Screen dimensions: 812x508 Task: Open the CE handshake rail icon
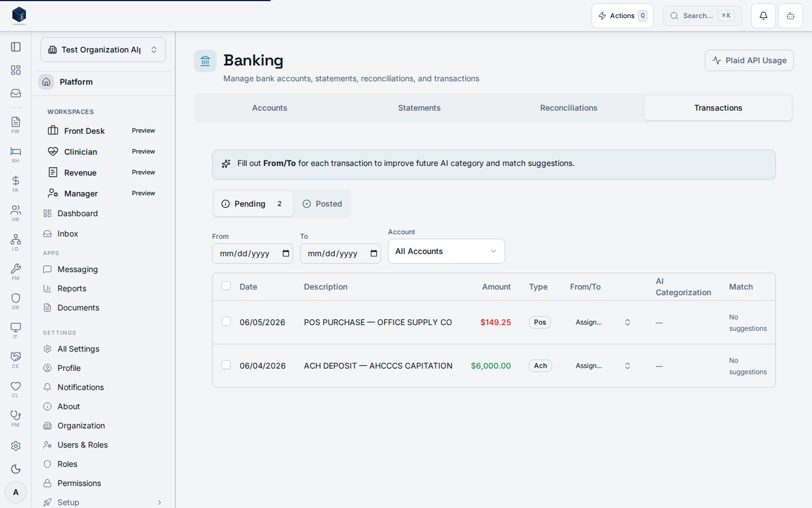(16, 360)
